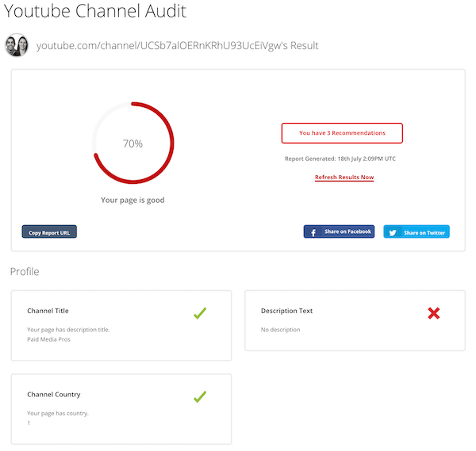Click the Channel Country card heading
Image resolution: width=476 pixels, height=451 pixels.
pyautogui.click(x=53, y=395)
